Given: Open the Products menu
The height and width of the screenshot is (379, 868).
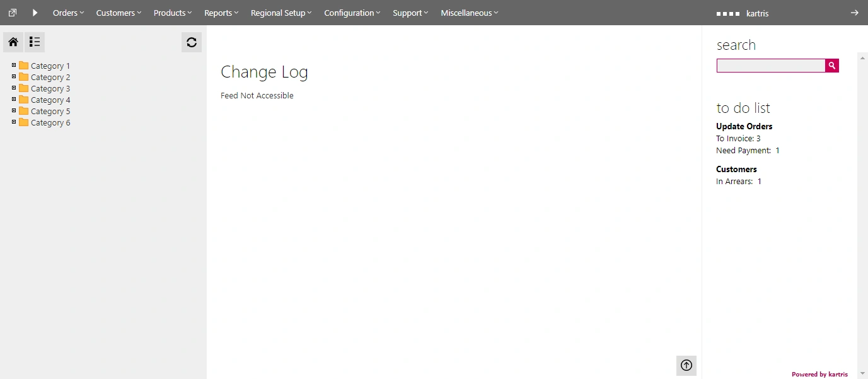Looking at the screenshot, I should click(x=173, y=13).
